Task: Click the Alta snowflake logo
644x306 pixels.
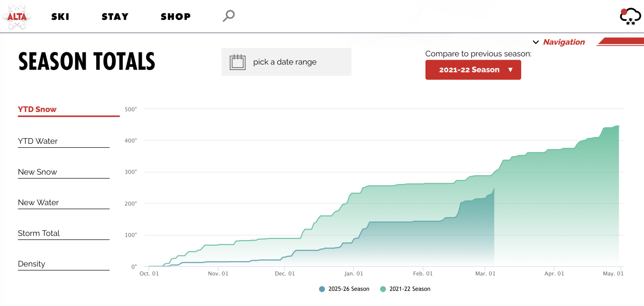Action: point(17,17)
